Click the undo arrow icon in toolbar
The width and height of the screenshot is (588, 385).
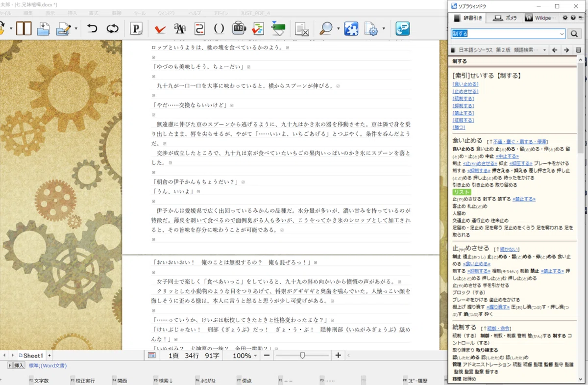pos(92,28)
